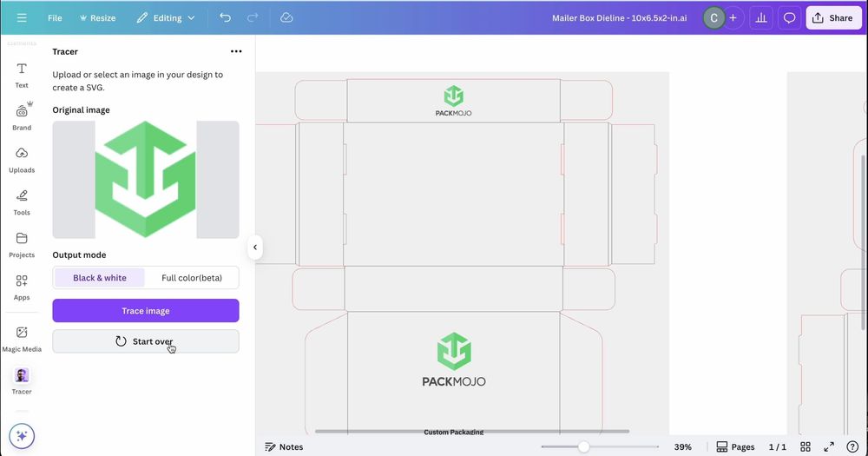This screenshot has width=868, height=456.
Task: Click the zoom level slider
Action: tap(584, 446)
